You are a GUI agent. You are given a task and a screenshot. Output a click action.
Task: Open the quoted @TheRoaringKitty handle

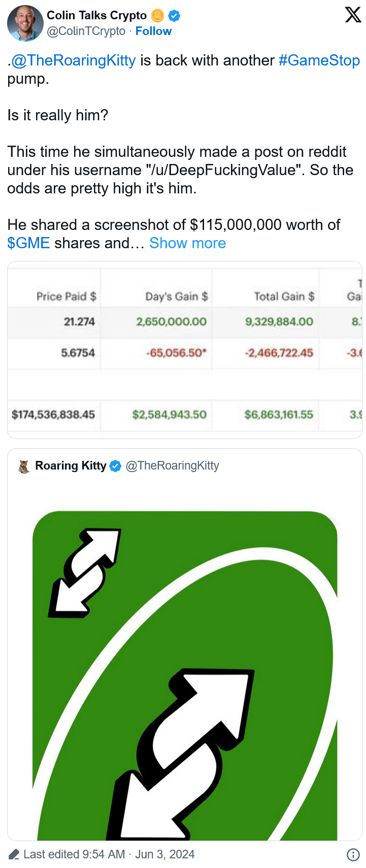(172, 466)
